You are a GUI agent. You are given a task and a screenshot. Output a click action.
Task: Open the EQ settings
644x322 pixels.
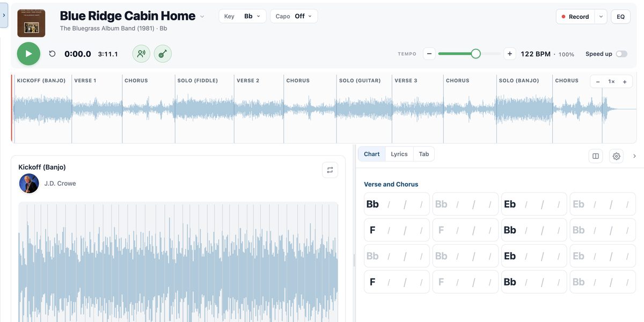pos(620,17)
